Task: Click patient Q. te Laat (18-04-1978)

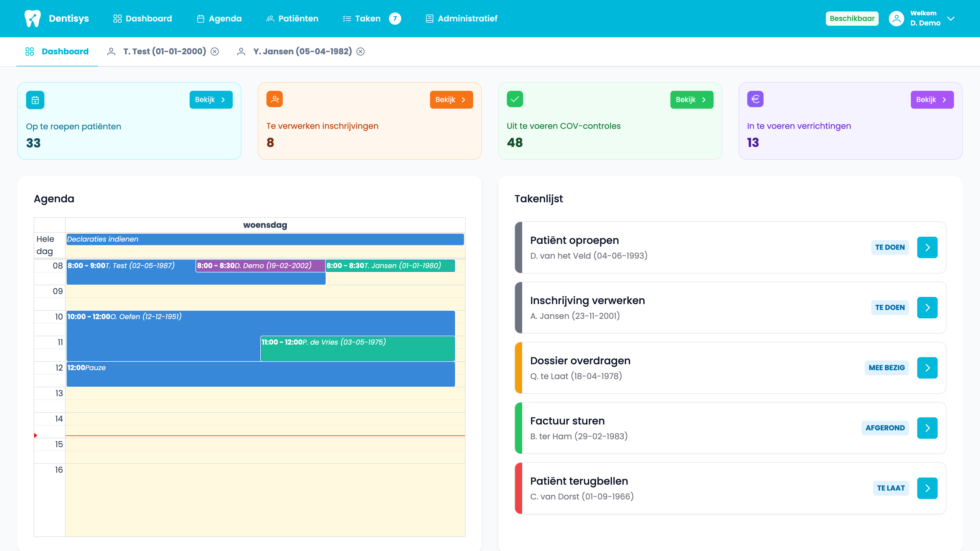Action: click(576, 376)
